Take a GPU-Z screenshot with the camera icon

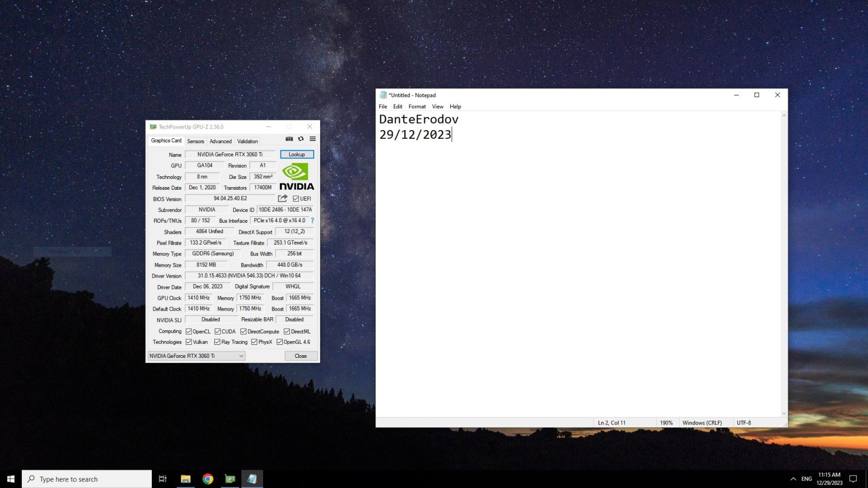click(x=289, y=139)
